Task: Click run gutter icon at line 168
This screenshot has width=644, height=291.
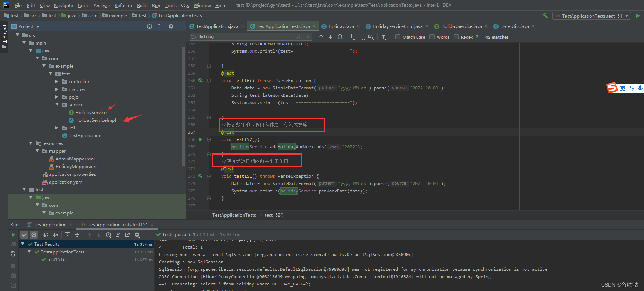Action: pyautogui.click(x=201, y=139)
